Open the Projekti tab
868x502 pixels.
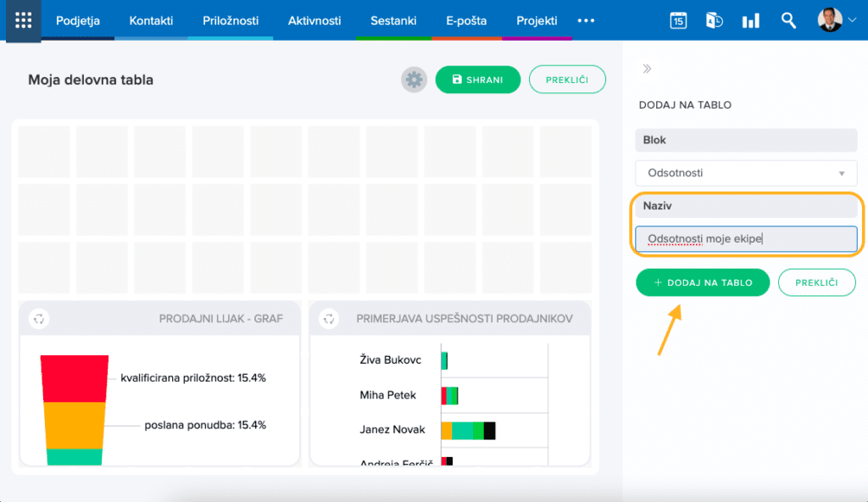(x=537, y=20)
